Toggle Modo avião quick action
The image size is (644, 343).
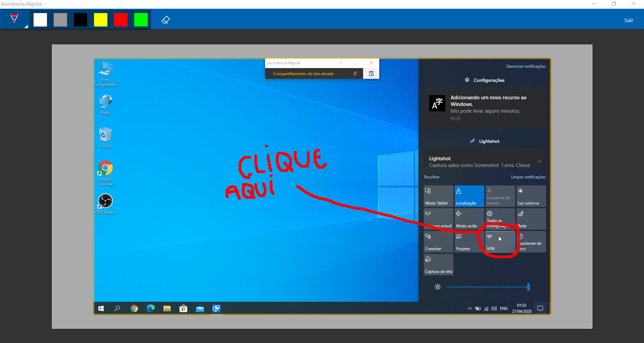point(469,219)
